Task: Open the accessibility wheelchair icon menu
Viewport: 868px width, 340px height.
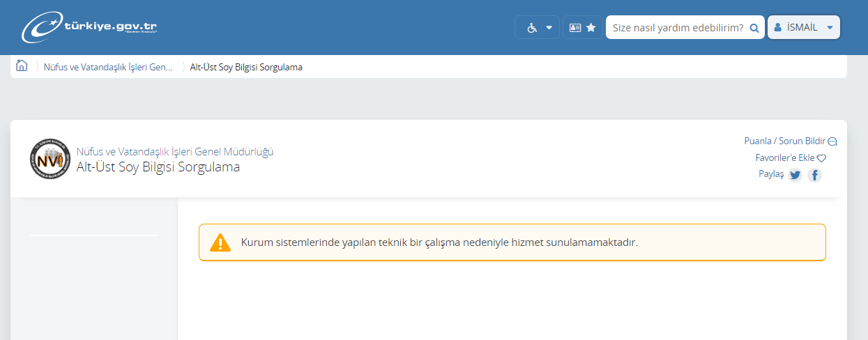Action: [x=532, y=28]
